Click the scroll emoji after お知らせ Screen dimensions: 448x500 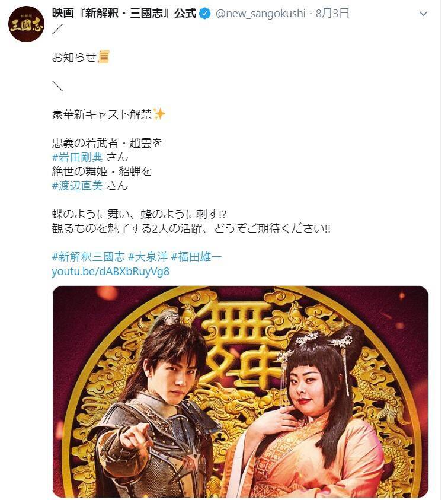pyautogui.click(x=104, y=57)
